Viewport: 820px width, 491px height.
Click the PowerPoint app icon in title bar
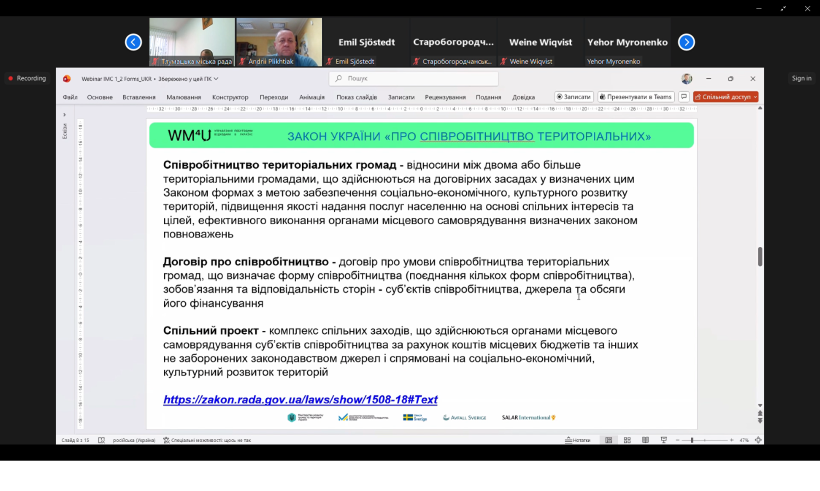pos(67,78)
